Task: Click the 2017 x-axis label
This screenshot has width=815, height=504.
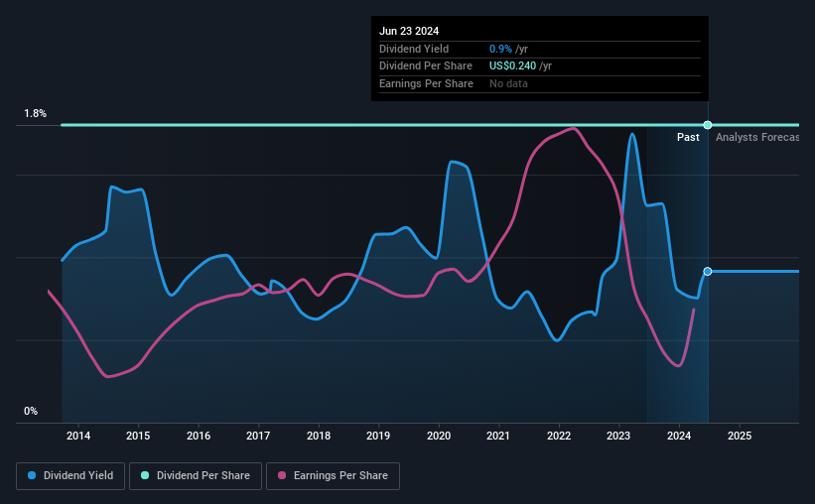Action: [258, 436]
